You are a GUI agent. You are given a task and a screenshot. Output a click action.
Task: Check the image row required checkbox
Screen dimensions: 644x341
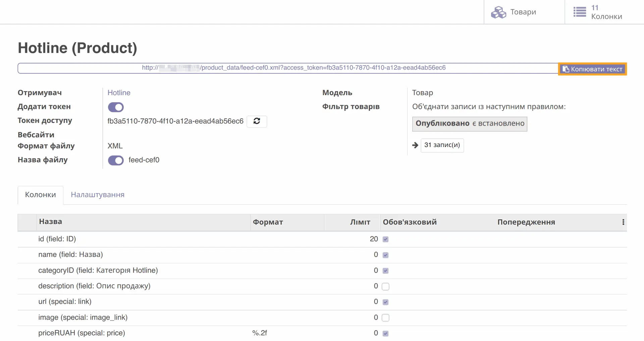[x=385, y=318]
